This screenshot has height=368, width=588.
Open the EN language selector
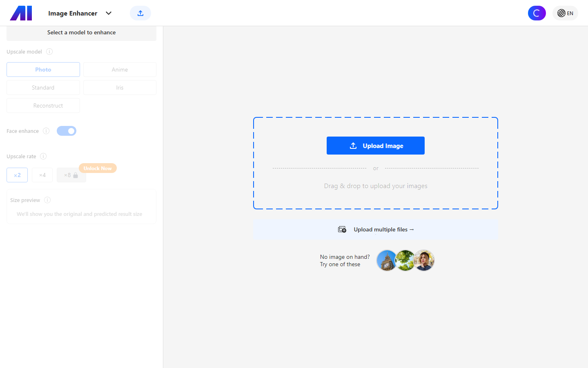[565, 13]
